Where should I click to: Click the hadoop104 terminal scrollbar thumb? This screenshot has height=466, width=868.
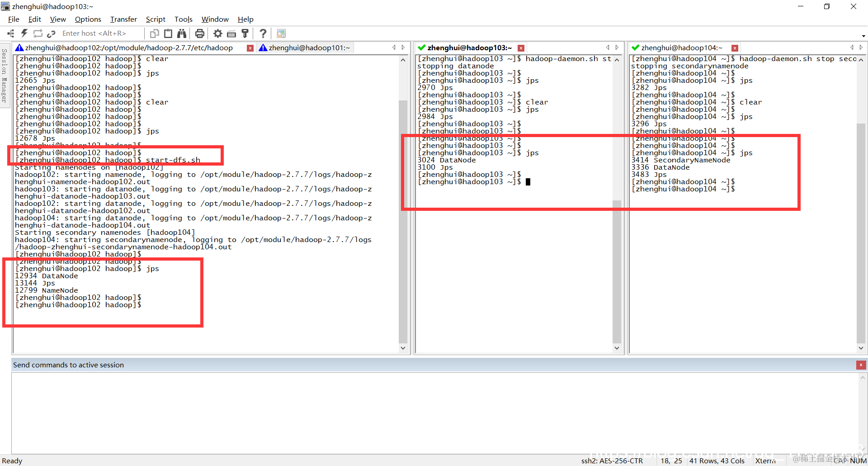pos(861,233)
